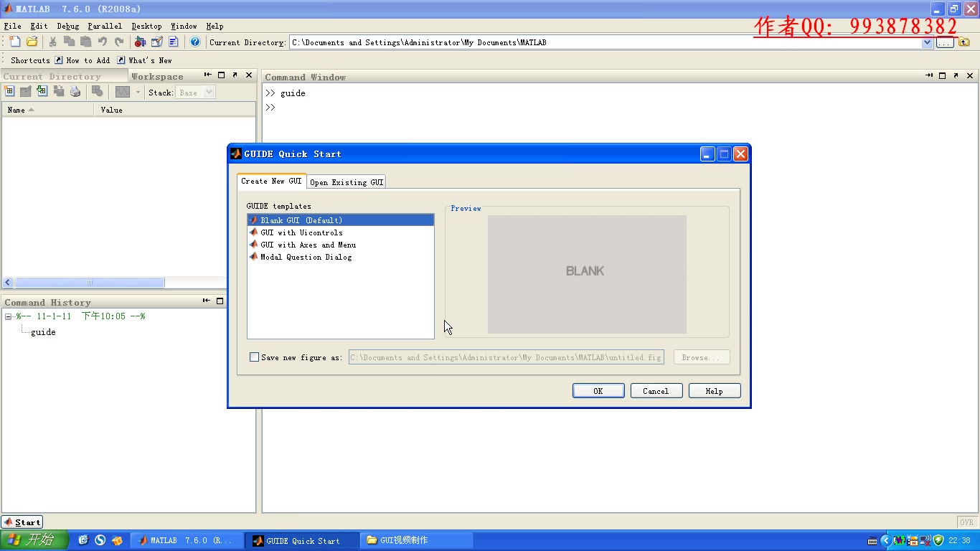Screen dimensions: 980x551
Task: Expand the plot selection dropdown arrow
Action: coord(138,92)
